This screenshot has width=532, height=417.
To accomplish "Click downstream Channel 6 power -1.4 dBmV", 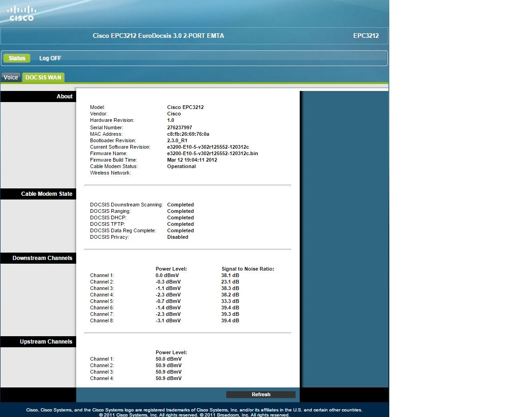I will (x=168, y=308).
